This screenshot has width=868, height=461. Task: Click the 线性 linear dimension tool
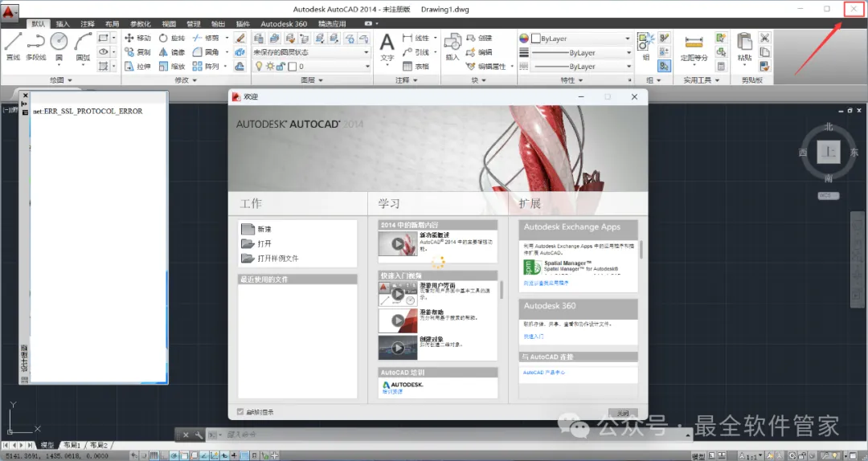[x=416, y=38]
